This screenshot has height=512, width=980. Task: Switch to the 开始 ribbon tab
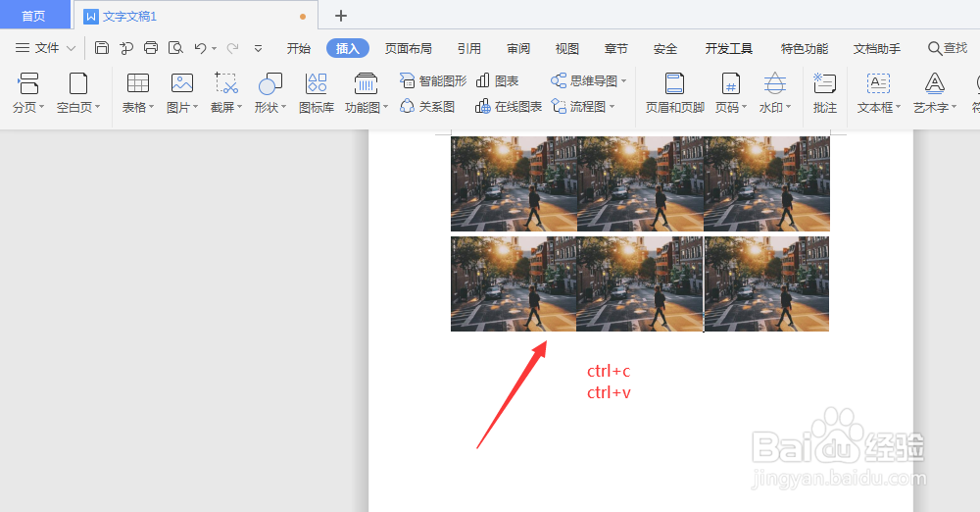pos(299,48)
